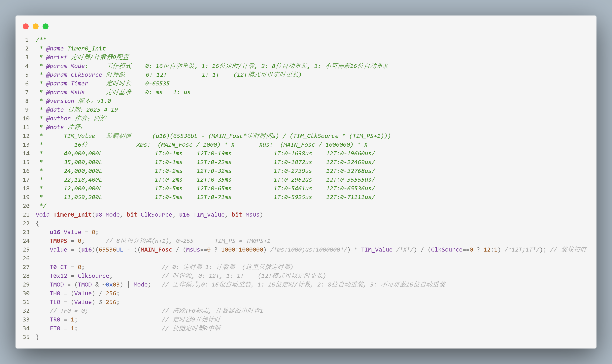Click 'TH0' on line 30

(55, 293)
